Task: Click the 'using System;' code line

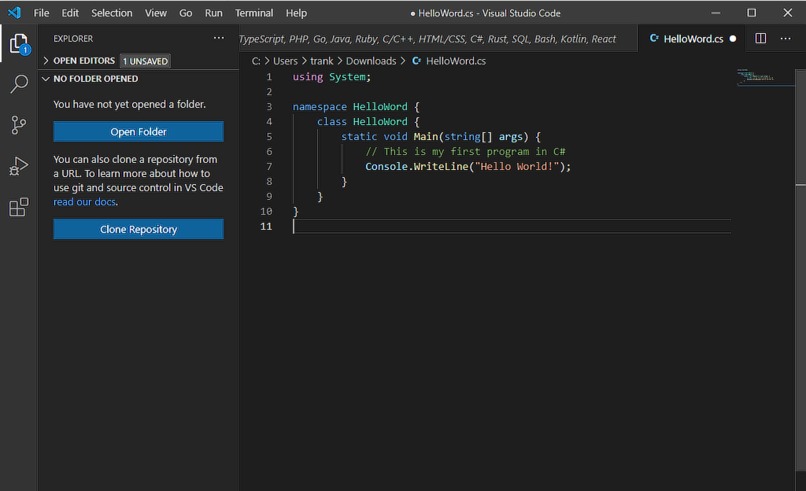Action: [332, 77]
